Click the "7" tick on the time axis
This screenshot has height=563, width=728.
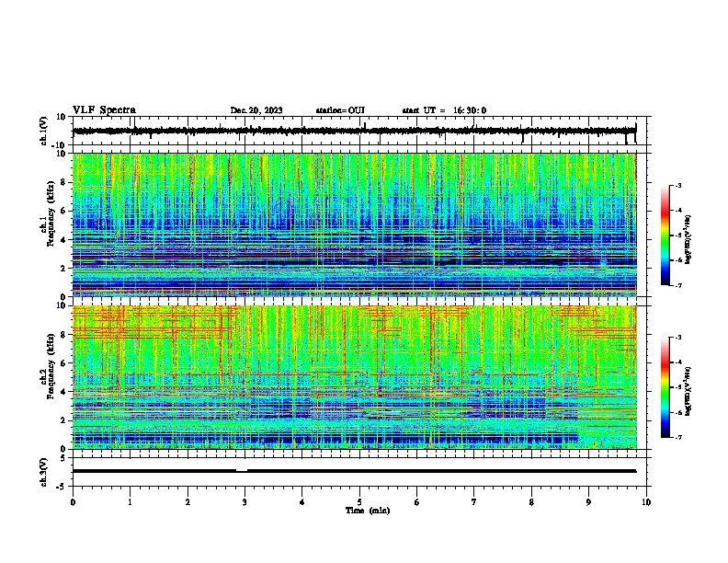(474, 502)
